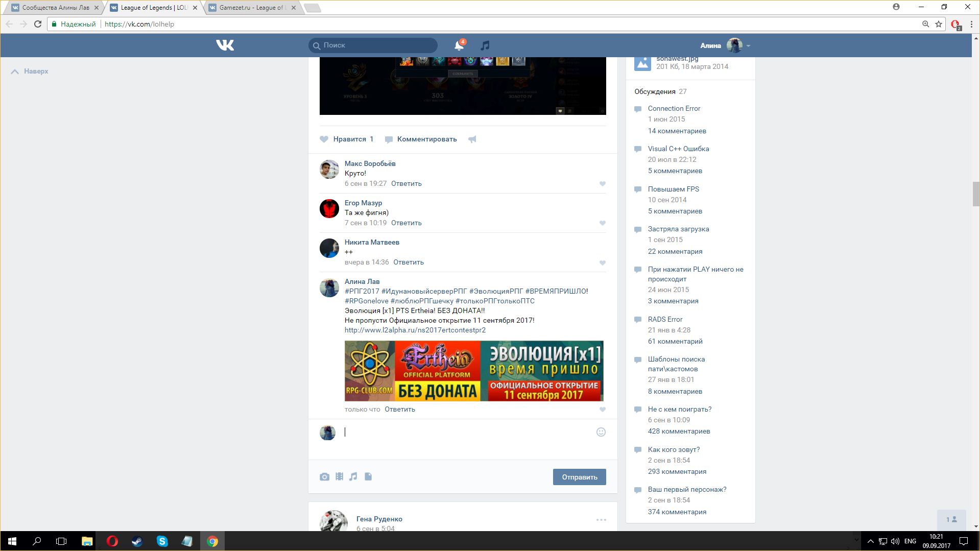Like Никита Матвеев's comment heart icon

pyautogui.click(x=603, y=263)
